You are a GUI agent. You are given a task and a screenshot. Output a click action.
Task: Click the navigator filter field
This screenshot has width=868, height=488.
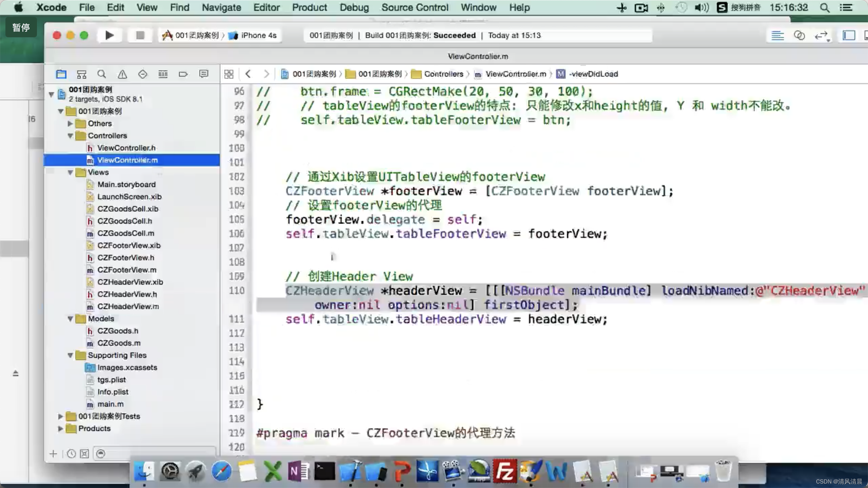[x=154, y=454]
